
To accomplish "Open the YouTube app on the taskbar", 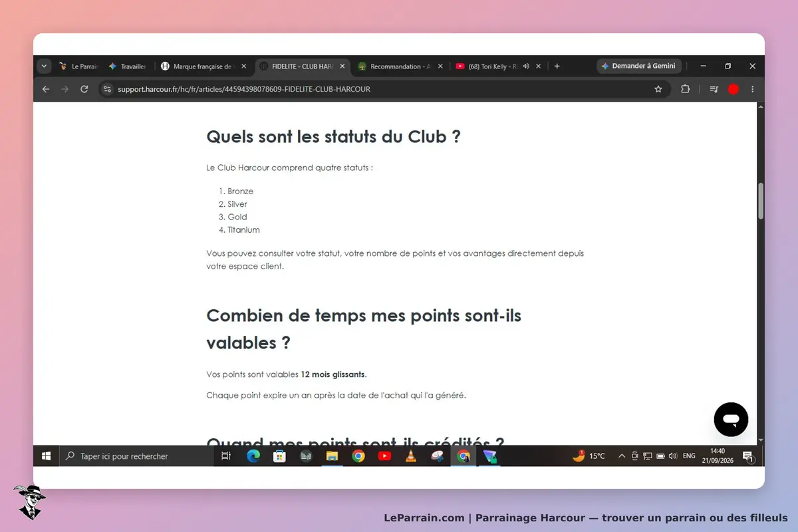I will point(384,456).
